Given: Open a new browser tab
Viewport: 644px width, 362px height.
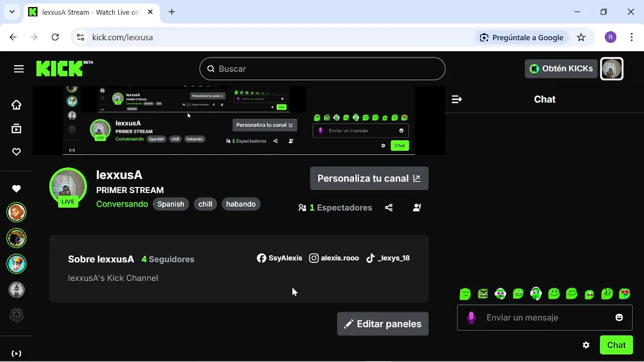Looking at the screenshot, I should click(x=172, y=12).
